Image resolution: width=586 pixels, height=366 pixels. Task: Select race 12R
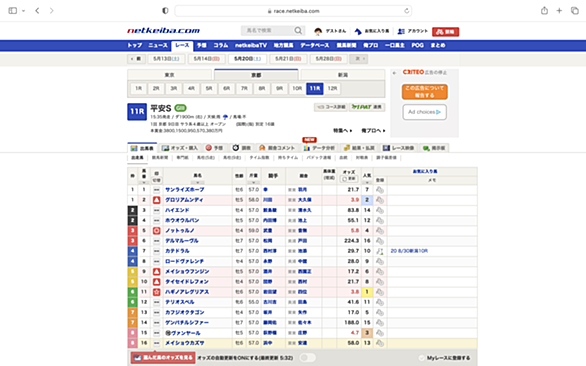point(332,89)
